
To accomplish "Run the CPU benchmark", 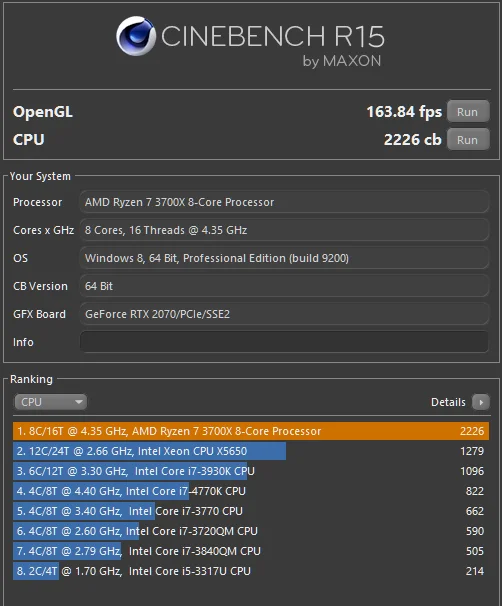I will [468, 140].
